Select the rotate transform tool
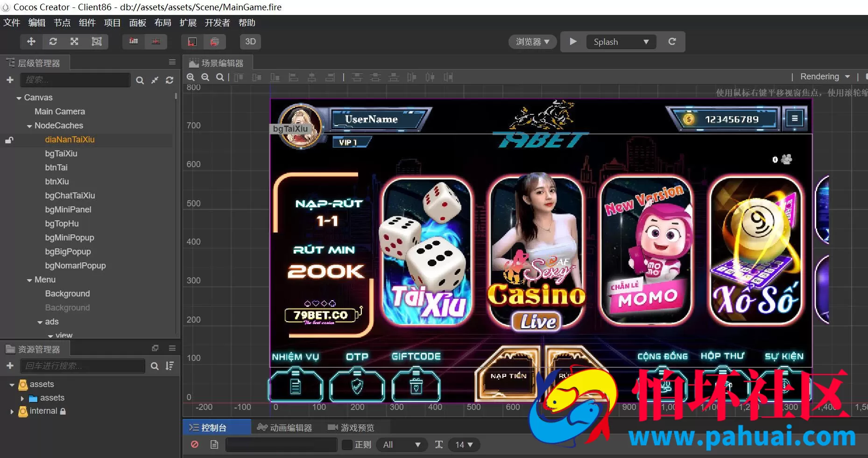This screenshot has height=458, width=868. click(x=53, y=42)
